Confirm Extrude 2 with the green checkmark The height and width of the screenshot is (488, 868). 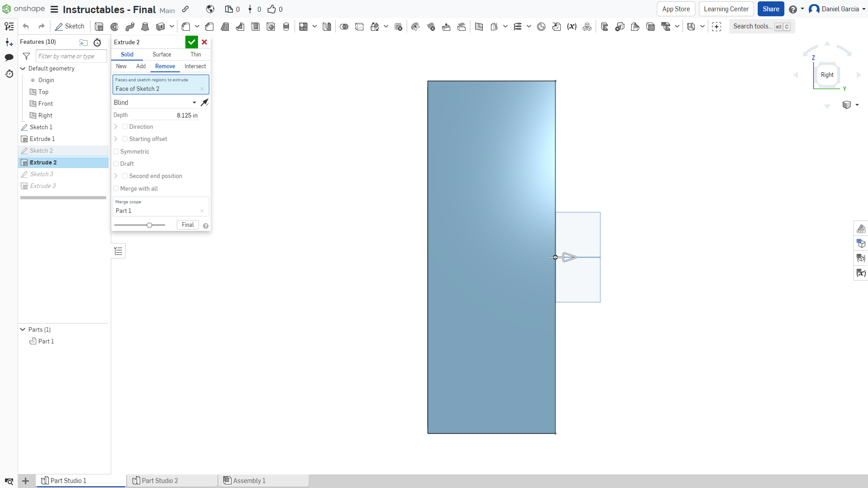tap(191, 42)
